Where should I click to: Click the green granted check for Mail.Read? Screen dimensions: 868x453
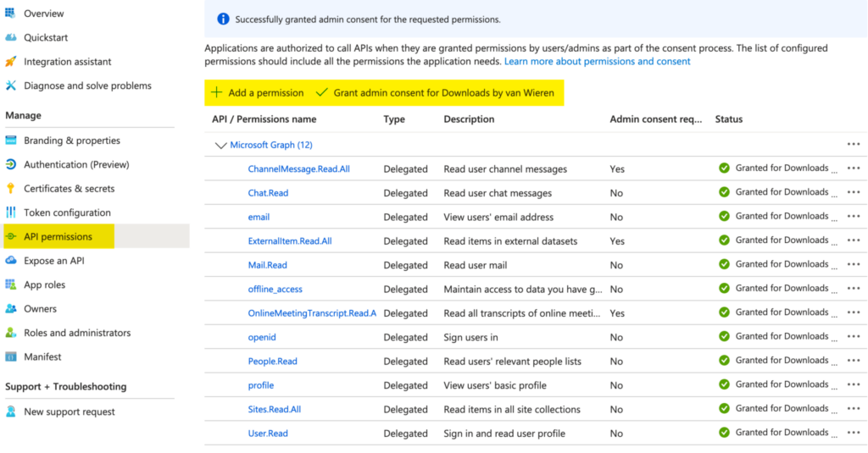724,264
